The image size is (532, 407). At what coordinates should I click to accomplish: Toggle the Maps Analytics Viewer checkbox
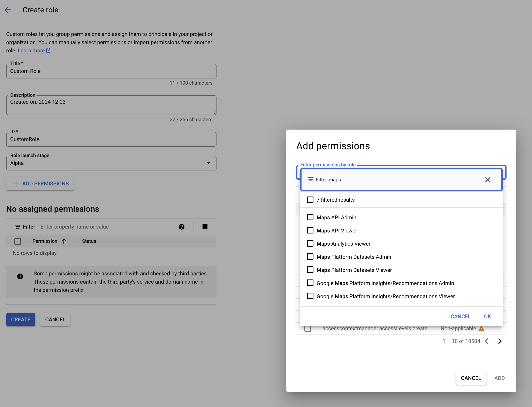pyautogui.click(x=310, y=244)
